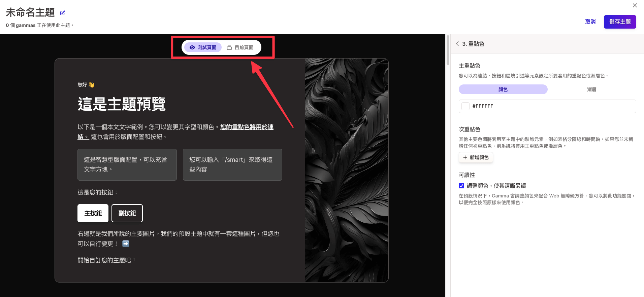Click the 主按鈕 preview button

click(93, 213)
